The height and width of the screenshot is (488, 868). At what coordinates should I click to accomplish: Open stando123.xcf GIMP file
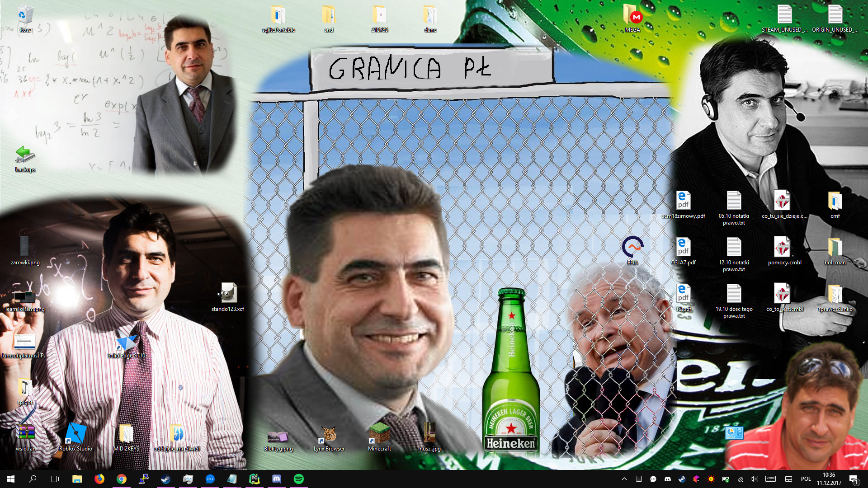pyautogui.click(x=227, y=294)
